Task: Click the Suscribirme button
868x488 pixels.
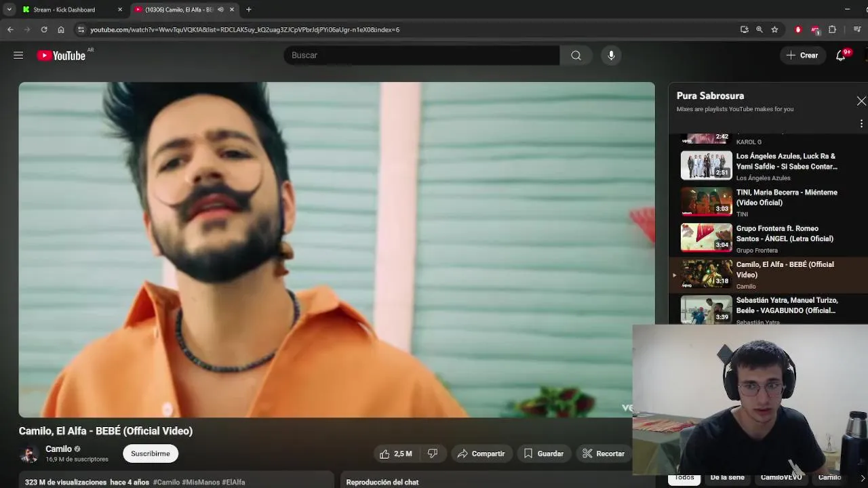Action: point(151,453)
